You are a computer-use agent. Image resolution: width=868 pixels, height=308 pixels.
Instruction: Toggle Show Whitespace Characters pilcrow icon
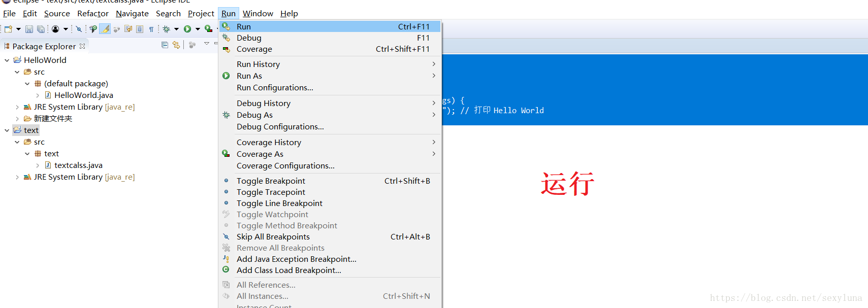pyautogui.click(x=151, y=29)
